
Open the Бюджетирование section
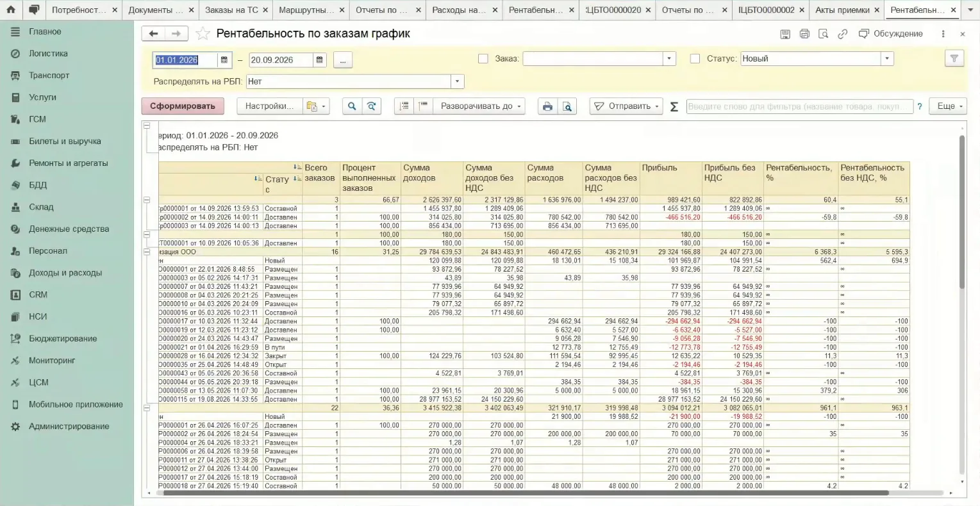pyautogui.click(x=63, y=339)
